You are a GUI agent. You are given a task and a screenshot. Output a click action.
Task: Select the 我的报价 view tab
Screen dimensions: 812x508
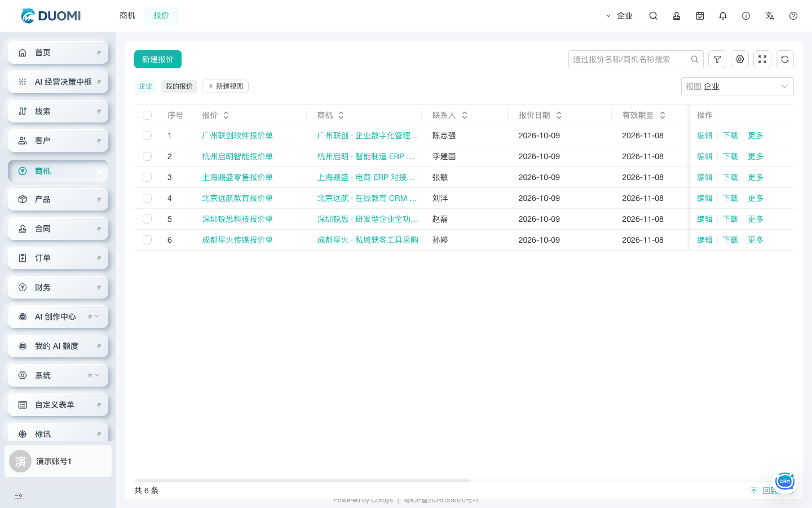(x=179, y=86)
